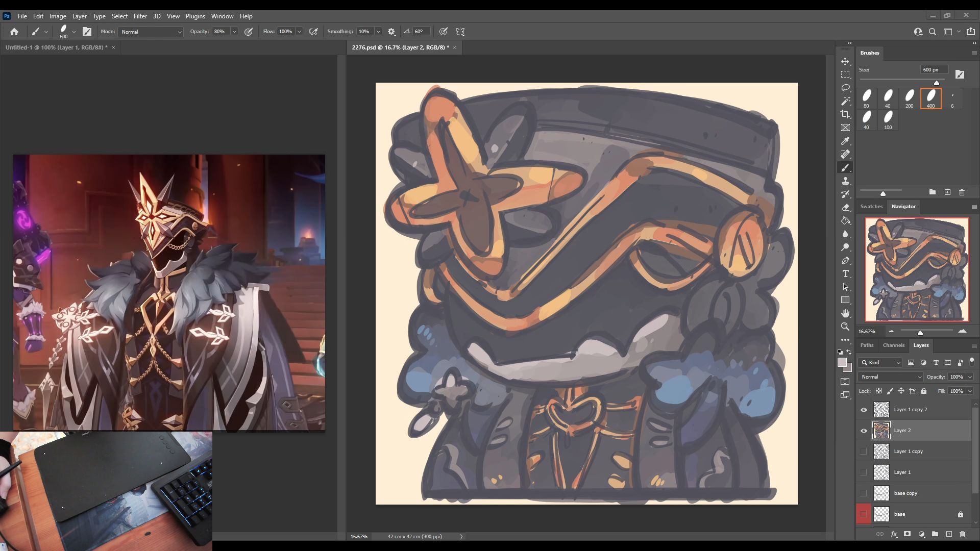Open the layer Opacity dropdown arrow
Screen dimensions: 980x551
(x=970, y=377)
